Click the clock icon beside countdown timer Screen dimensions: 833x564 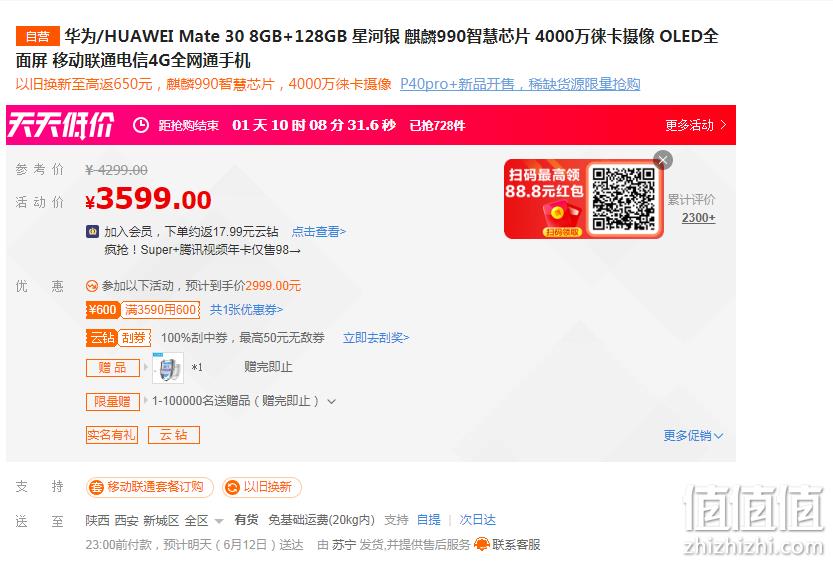140,125
